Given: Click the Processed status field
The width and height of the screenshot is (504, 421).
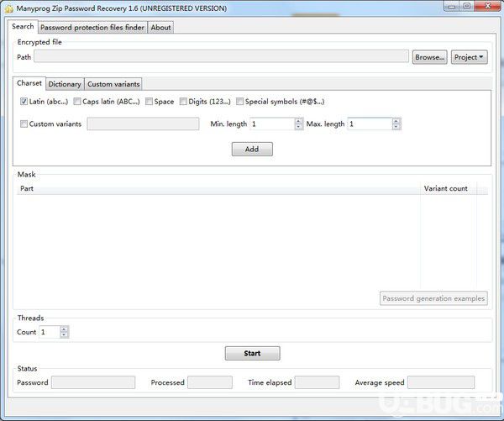Looking at the screenshot, I should (210, 382).
